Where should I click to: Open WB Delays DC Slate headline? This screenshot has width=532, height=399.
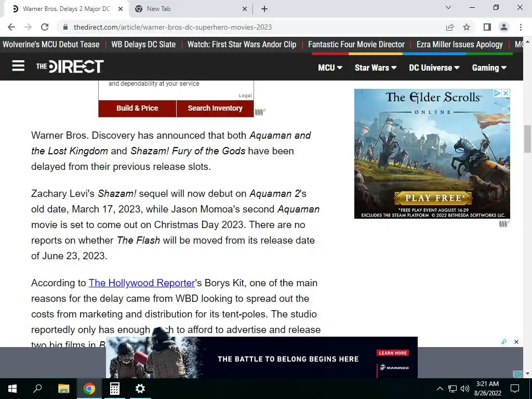[x=143, y=45]
